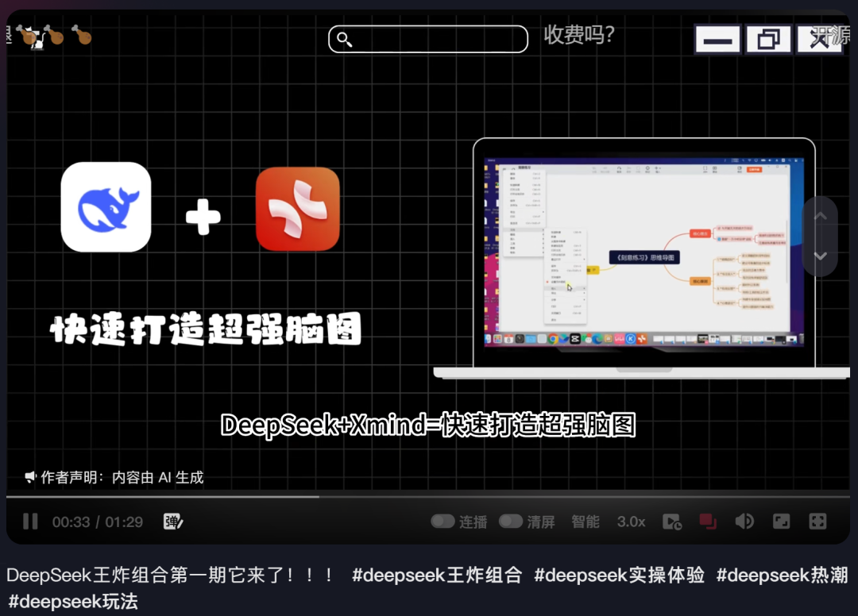Switch to in-page fullscreen mode
The width and height of the screenshot is (858, 616).
[781, 522]
